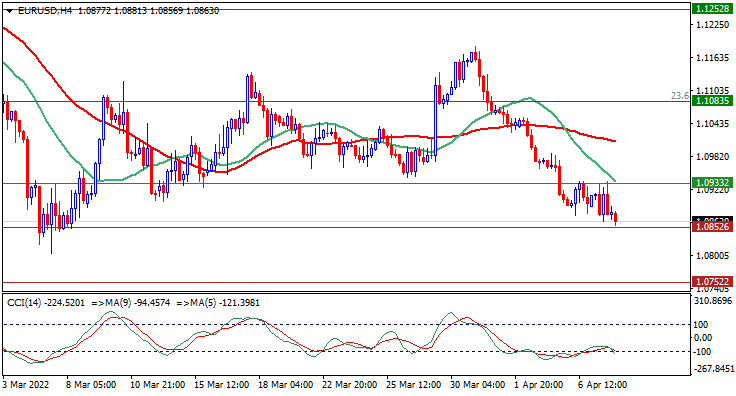Click the =>MA(9) -94.4574 indicator value
Screen dimensions: 736x396
[130, 303]
